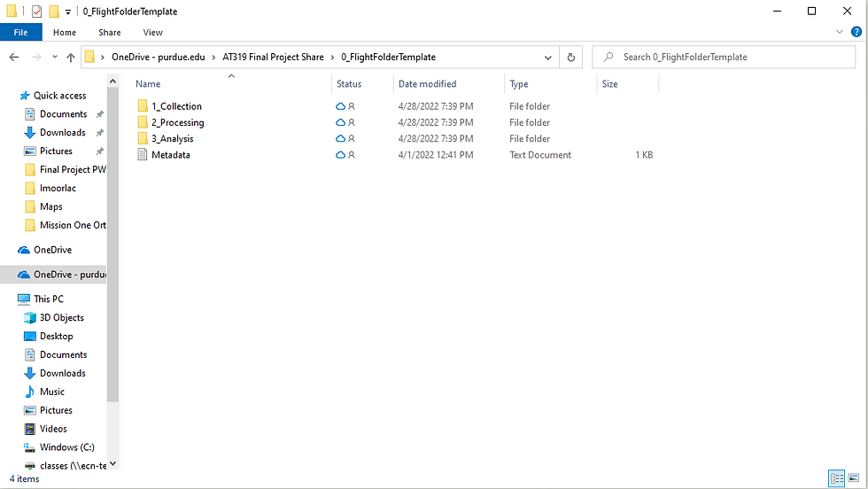Click cloud status icon for Metadata
Image resolution: width=868 pixels, height=489 pixels.
coord(340,155)
